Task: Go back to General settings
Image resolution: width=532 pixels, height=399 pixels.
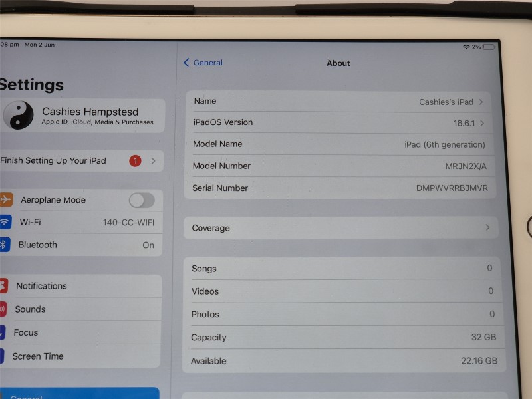Action: (x=203, y=63)
